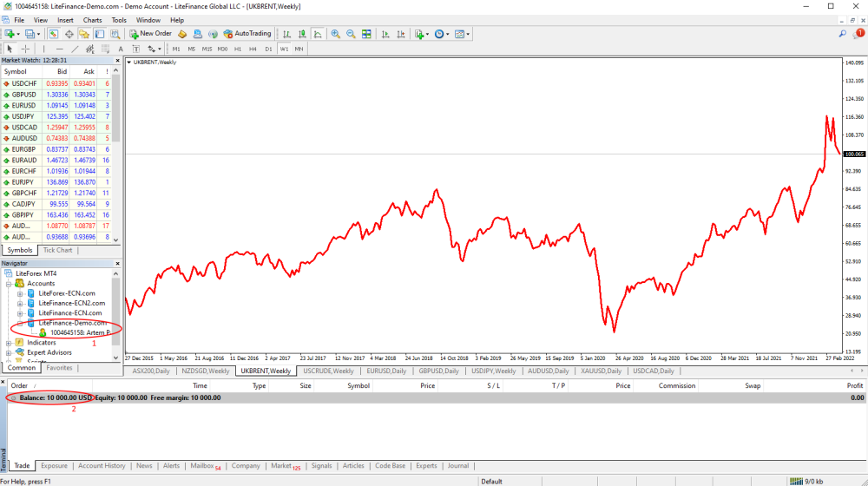Select the Equidistant Channel tool
This screenshot has height=486, width=868.
point(89,49)
